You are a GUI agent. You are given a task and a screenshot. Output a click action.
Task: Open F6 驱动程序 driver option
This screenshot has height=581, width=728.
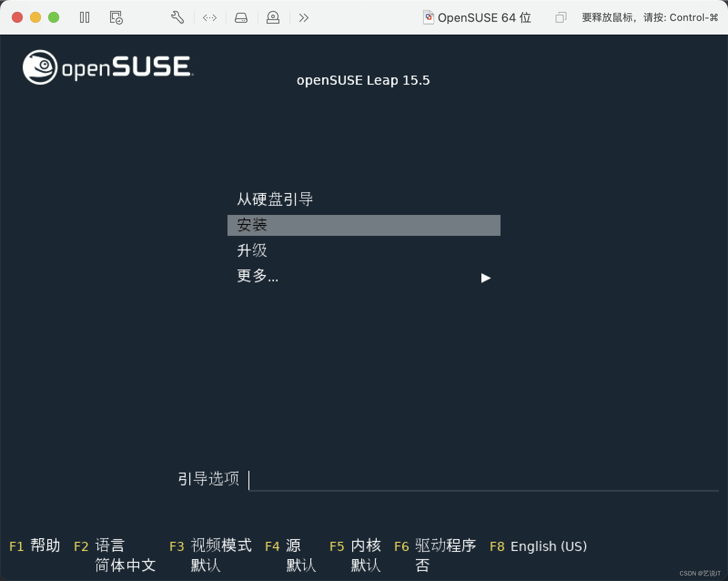[435, 545]
